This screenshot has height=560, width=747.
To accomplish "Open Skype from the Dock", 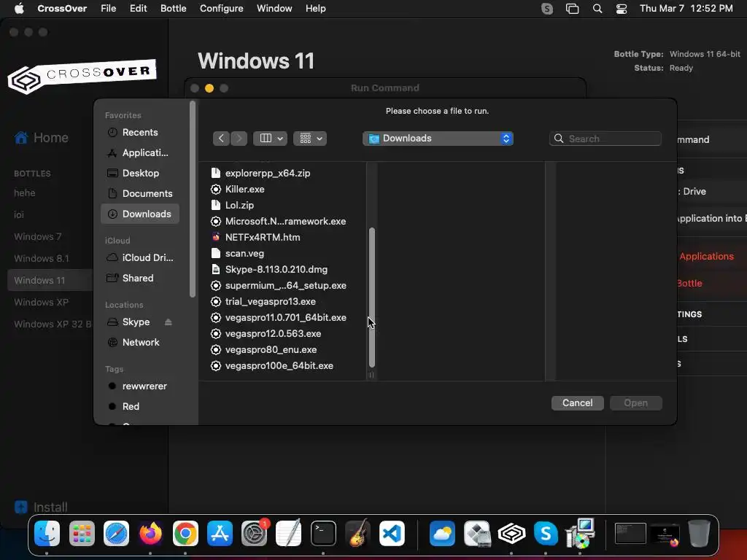I will (546, 533).
